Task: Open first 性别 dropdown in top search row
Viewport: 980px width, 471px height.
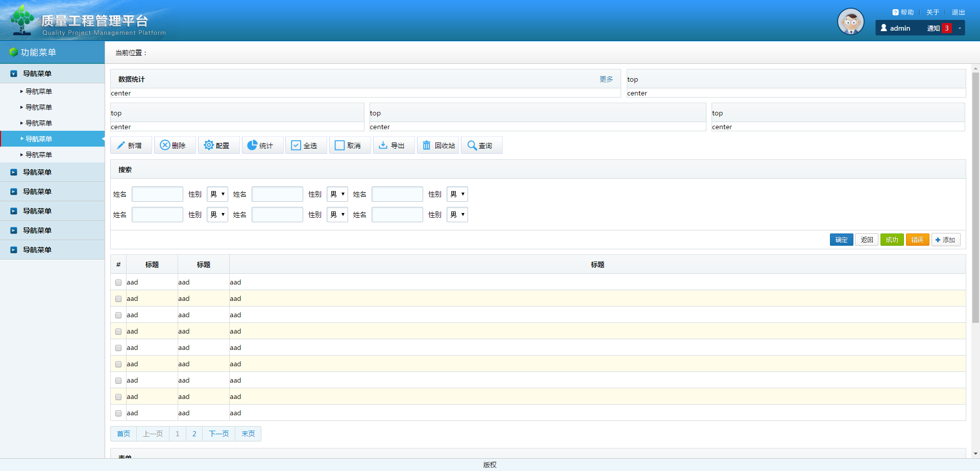Action: tap(217, 194)
